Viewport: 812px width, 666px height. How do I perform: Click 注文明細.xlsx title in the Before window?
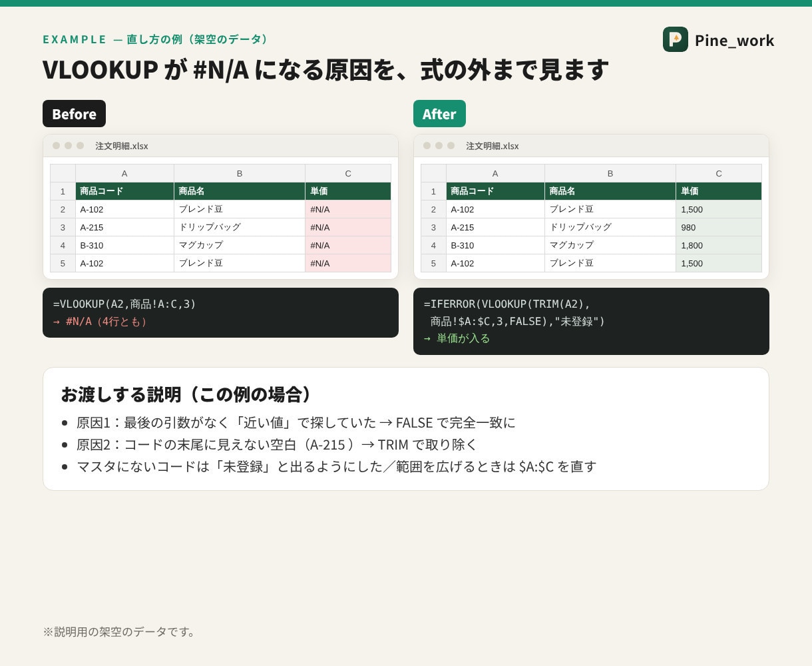point(122,146)
